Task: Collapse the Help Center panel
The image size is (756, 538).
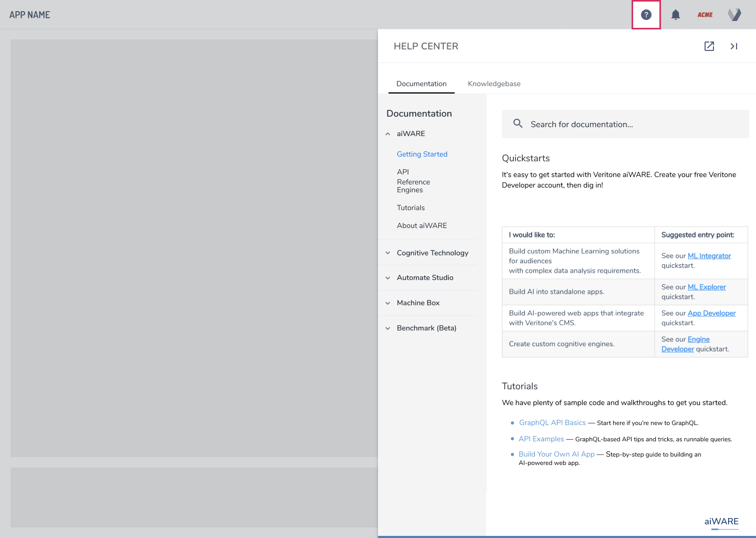Action: 734,46
